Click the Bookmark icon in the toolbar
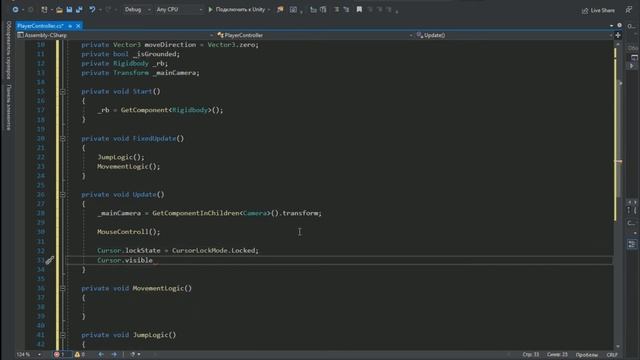 click(359, 9)
